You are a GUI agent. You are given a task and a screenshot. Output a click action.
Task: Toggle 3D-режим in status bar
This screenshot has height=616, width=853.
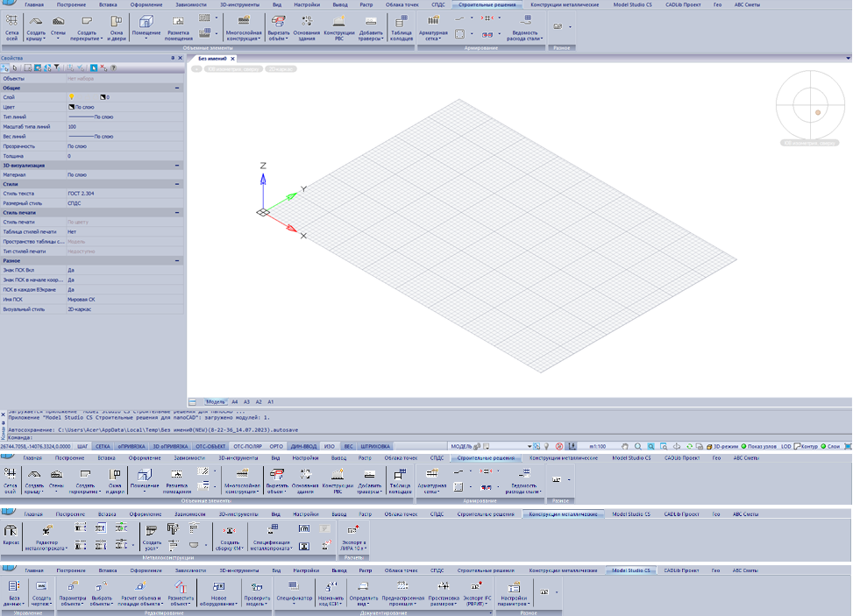pyautogui.click(x=722, y=446)
